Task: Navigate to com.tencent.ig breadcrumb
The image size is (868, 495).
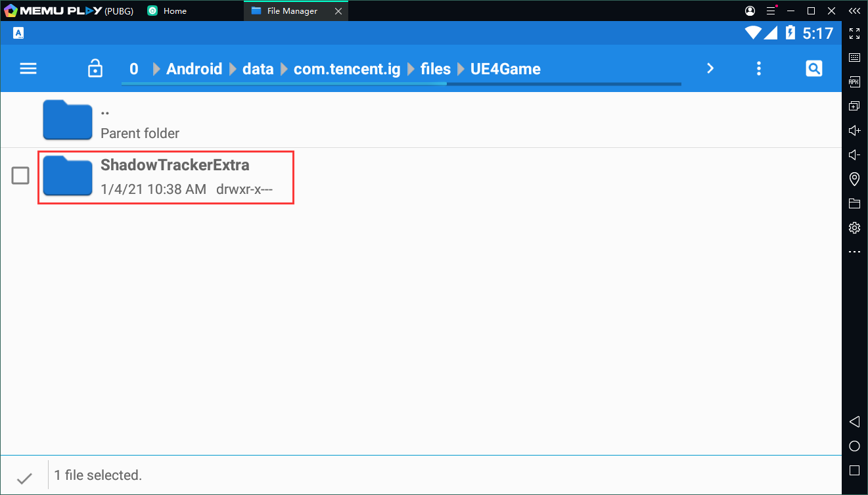Action: [x=346, y=69]
